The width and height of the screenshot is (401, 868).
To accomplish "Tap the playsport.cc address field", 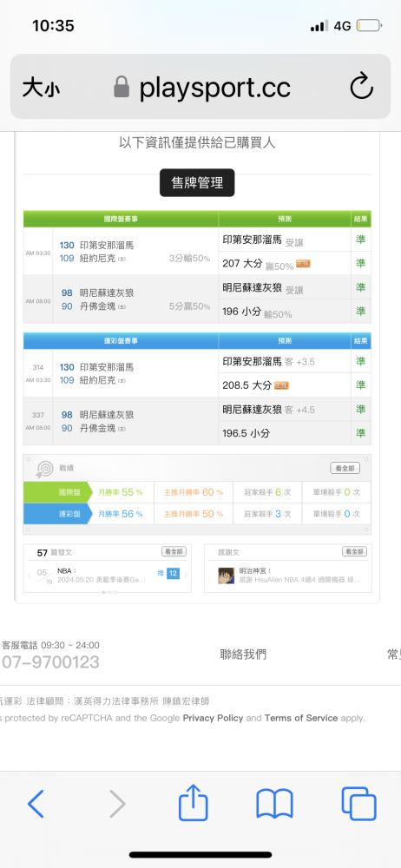I will click(x=201, y=87).
